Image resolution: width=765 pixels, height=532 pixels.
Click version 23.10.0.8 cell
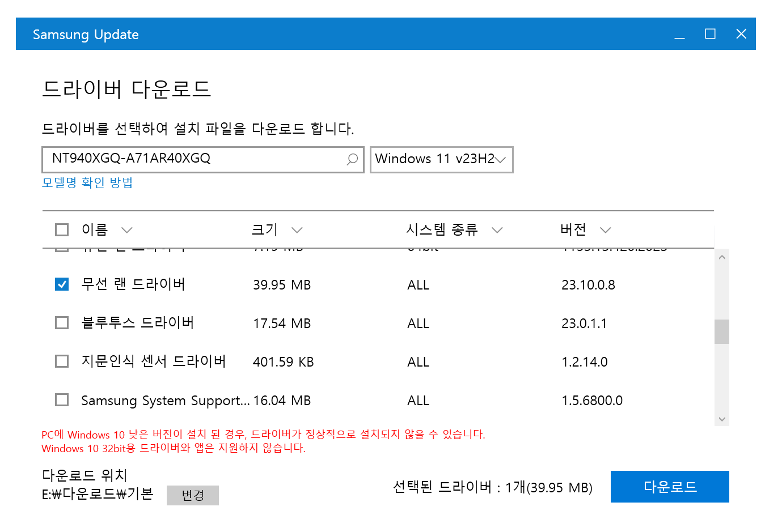588,285
